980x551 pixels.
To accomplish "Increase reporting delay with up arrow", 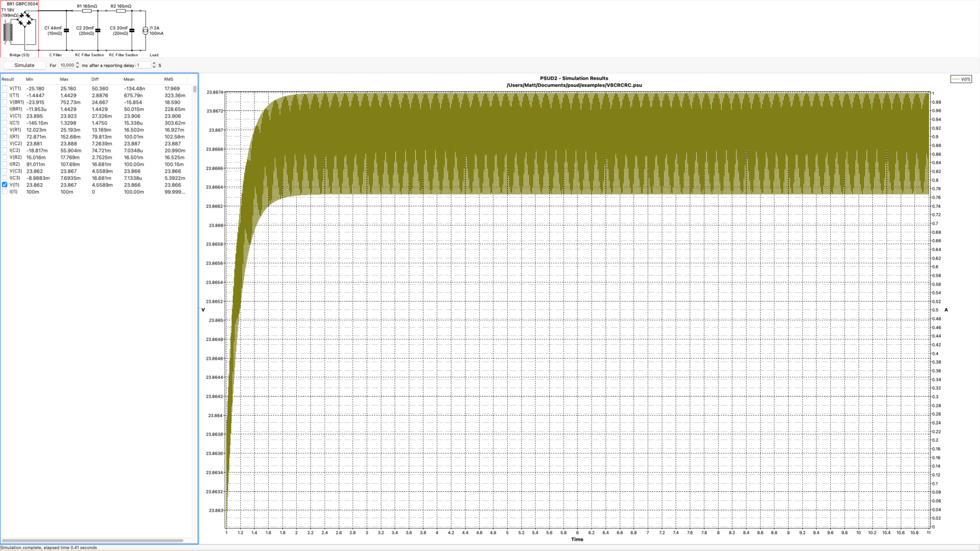I will pyautogui.click(x=154, y=63).
